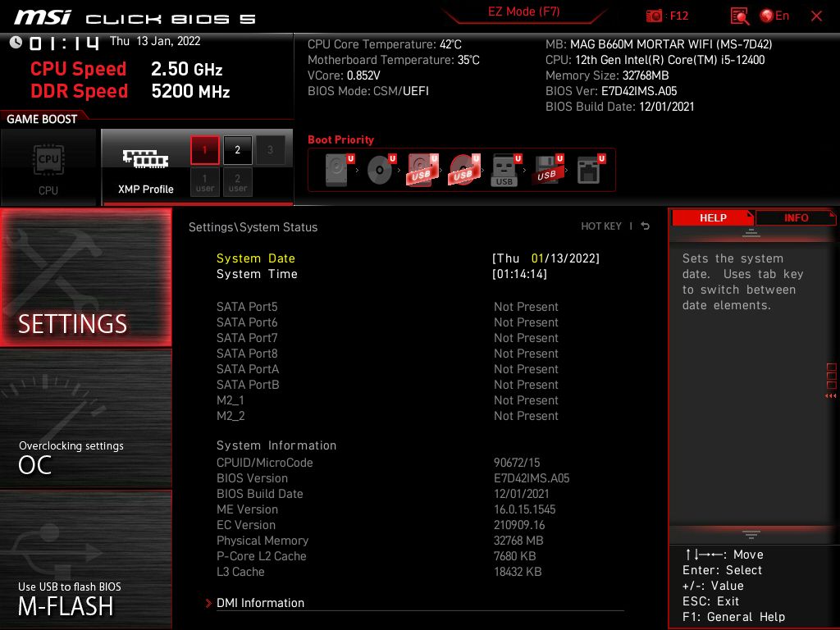Screen dimensions: 840x630
Task: Click the bottom grip of the help panel
Action: click(x=751, y=534)
